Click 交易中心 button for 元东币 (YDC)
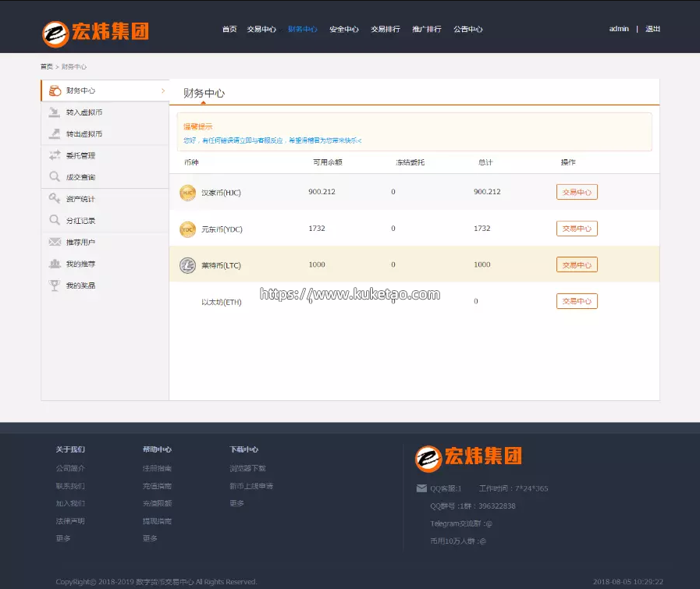The width and height of the screenshot is (700, 589). pyautogui.click(x=577, y=229)
